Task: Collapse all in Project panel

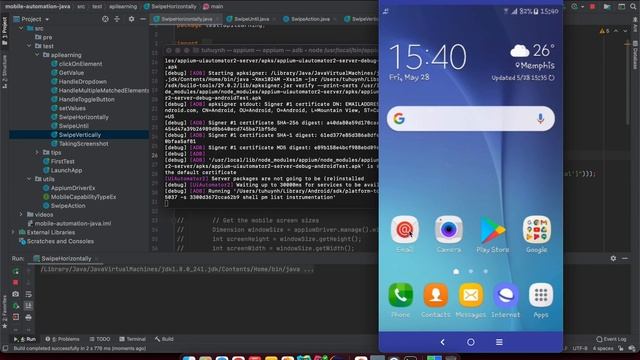Action: coord(117,19)
